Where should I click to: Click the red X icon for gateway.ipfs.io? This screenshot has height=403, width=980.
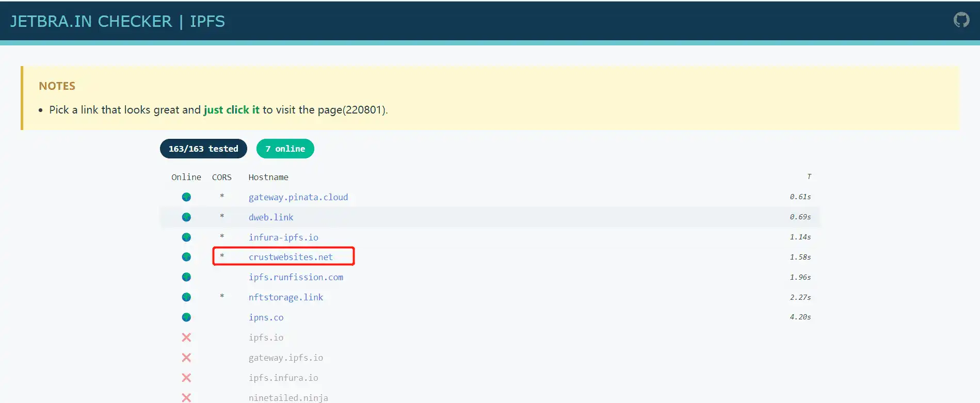click(186, 358)
